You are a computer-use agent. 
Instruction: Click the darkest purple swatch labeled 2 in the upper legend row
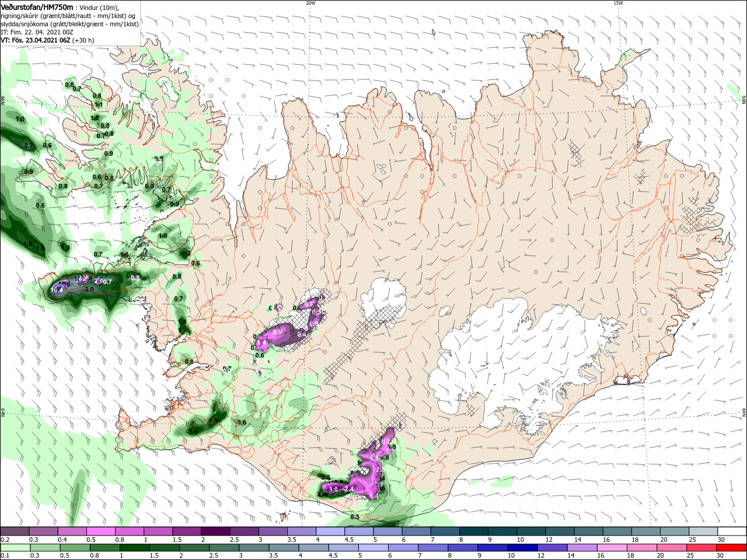point(215,532)
